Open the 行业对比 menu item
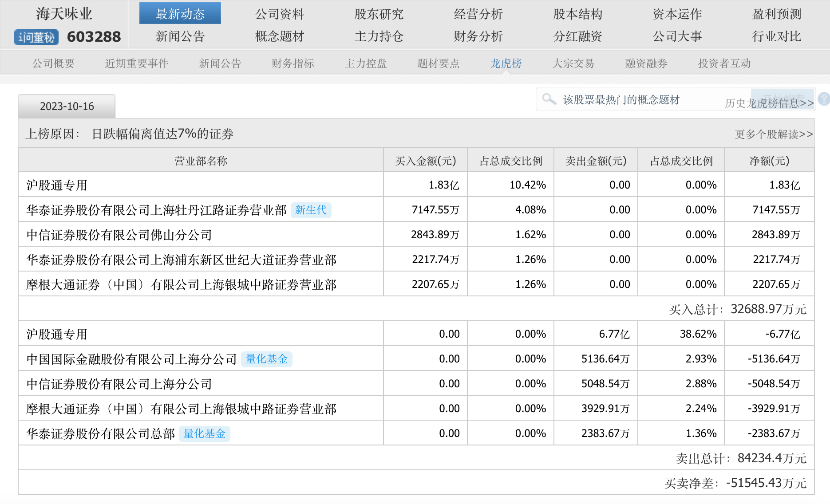Image resolution: width=830 pixels, height=504 pixels. coord(776,36)
